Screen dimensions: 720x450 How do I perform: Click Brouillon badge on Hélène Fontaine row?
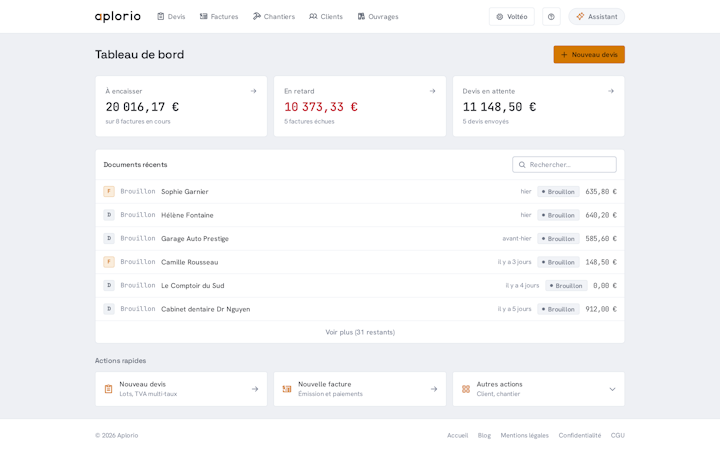pos(558,215)
